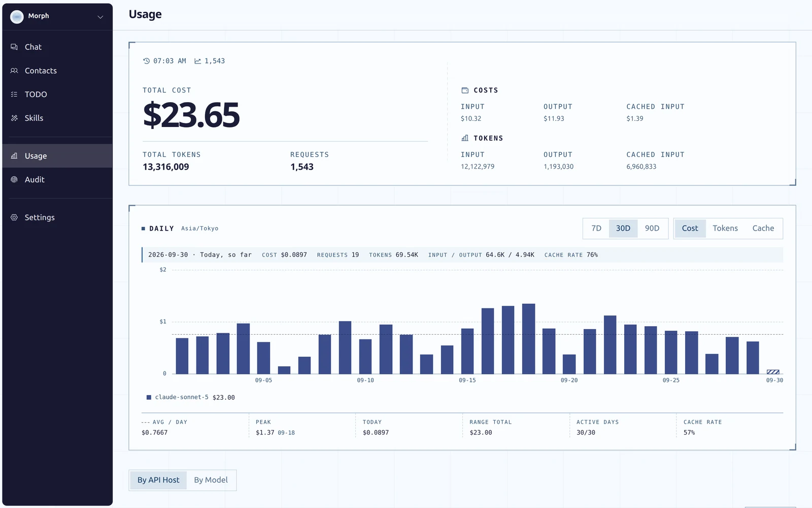Select the 90D range

(x=652, y=229)
